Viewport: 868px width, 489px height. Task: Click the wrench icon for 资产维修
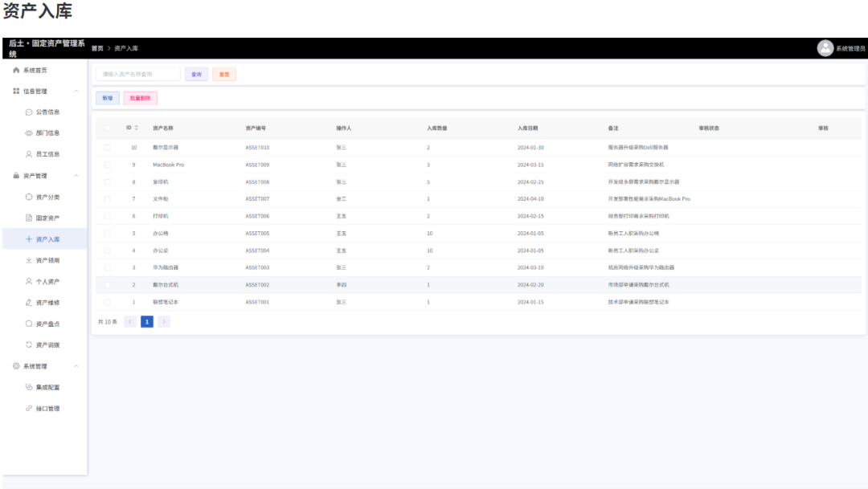tap(29, 303)
